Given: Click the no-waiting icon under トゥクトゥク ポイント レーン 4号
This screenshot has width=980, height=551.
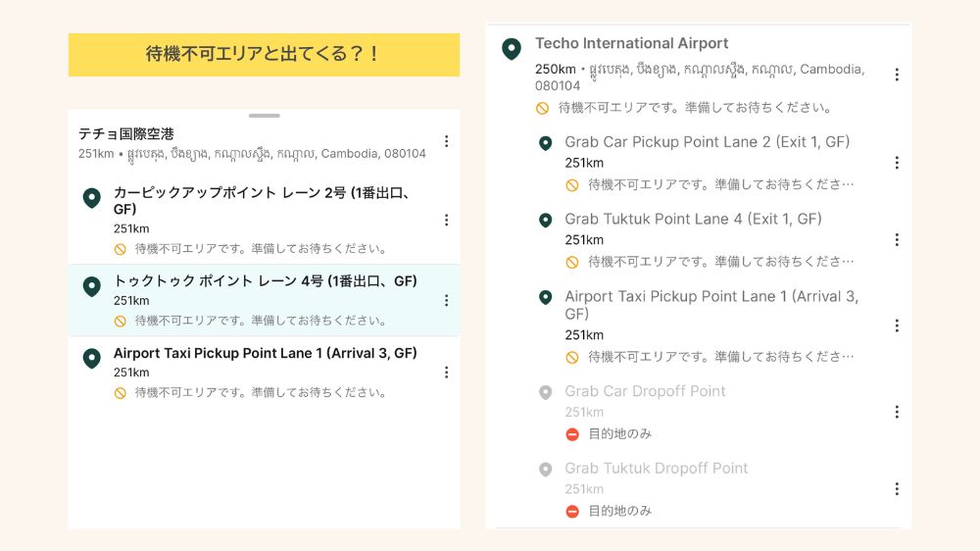Looking at the screenshot, I should (x=120, y=322).
